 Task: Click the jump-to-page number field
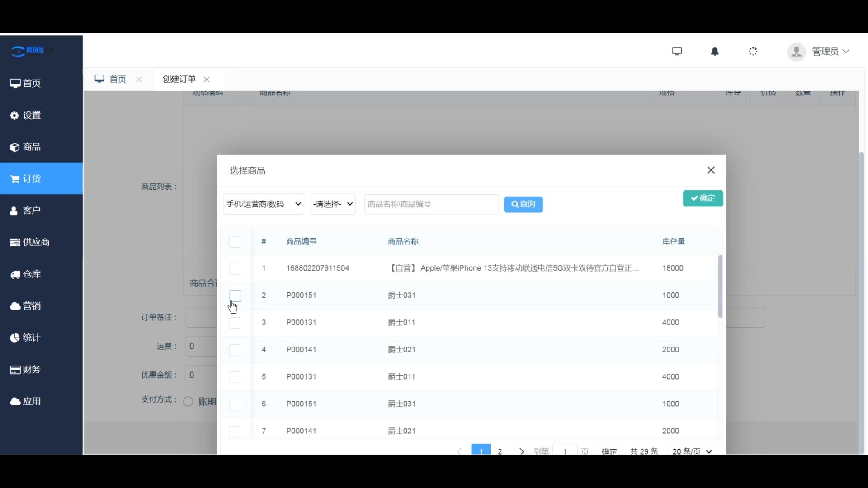565,450
